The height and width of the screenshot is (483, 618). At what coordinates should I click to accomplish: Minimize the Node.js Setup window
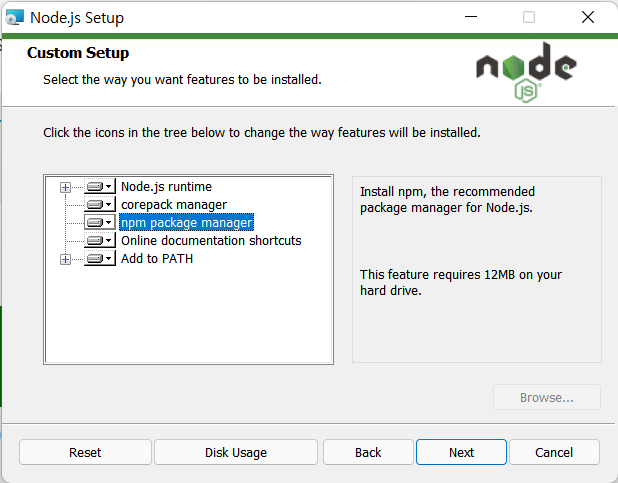[x=471, y=17]
